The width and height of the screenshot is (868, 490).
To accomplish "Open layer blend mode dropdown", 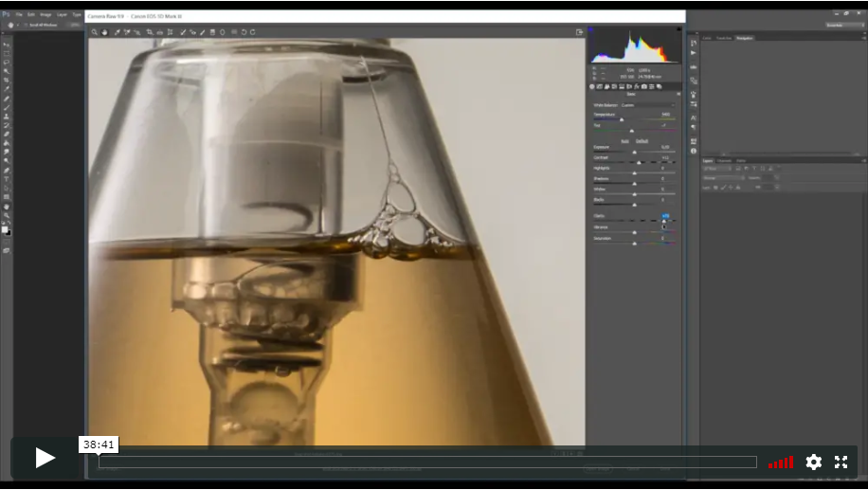I will [724, 178].
